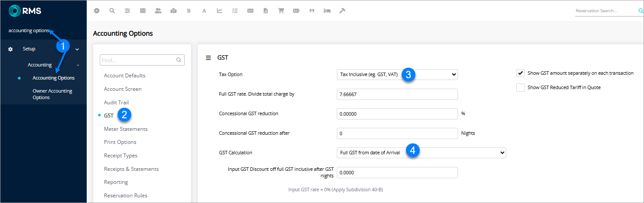
Task: Uncheck Show GST amount separately on each transaction
Action: [x=520, y=73]
